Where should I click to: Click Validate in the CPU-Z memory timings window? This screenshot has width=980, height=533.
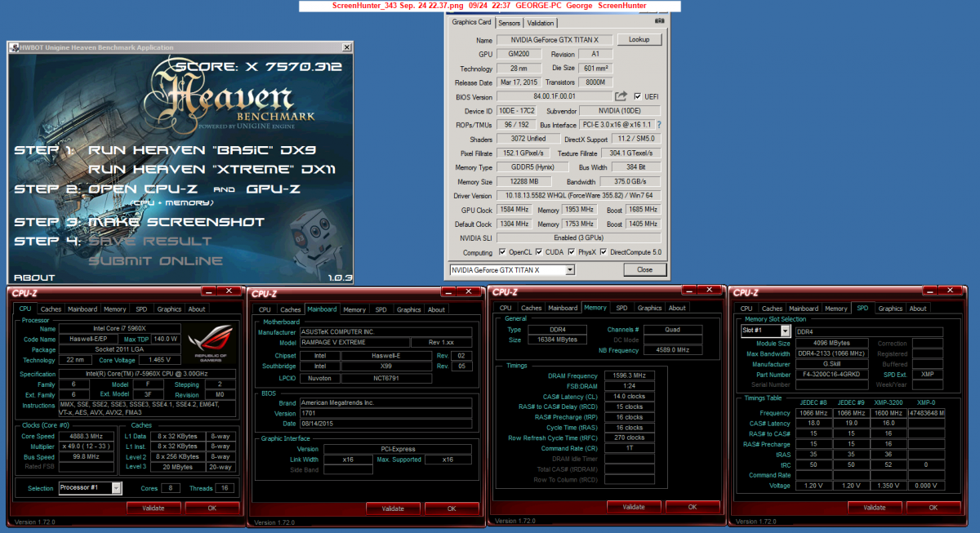(x=634, y=506)
